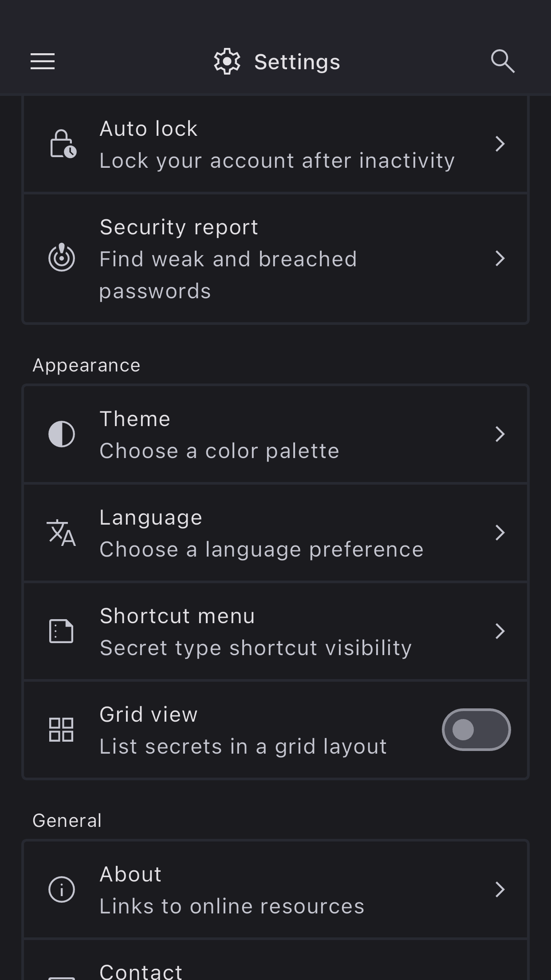The height and width of the screenshot is (980, 551).
Task: Open the About settings entry
Action: click(275, 889)
